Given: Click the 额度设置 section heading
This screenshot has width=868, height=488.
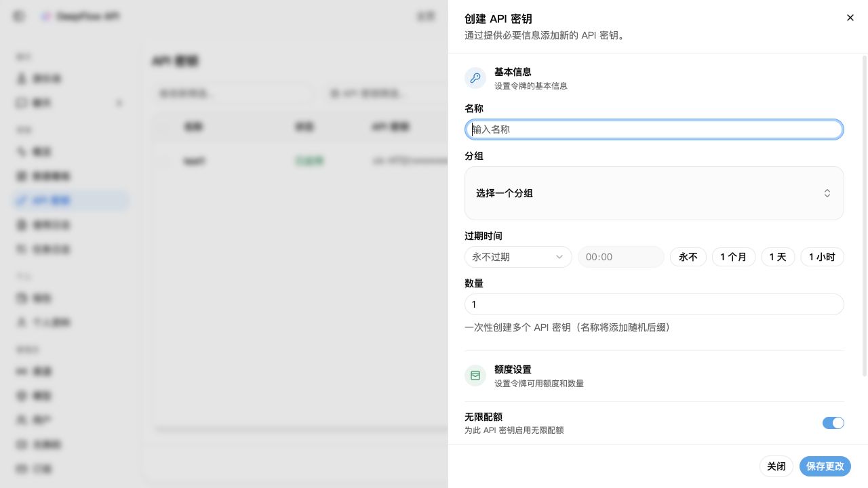Looking at the screenshot, I should [x=513, y=369].
